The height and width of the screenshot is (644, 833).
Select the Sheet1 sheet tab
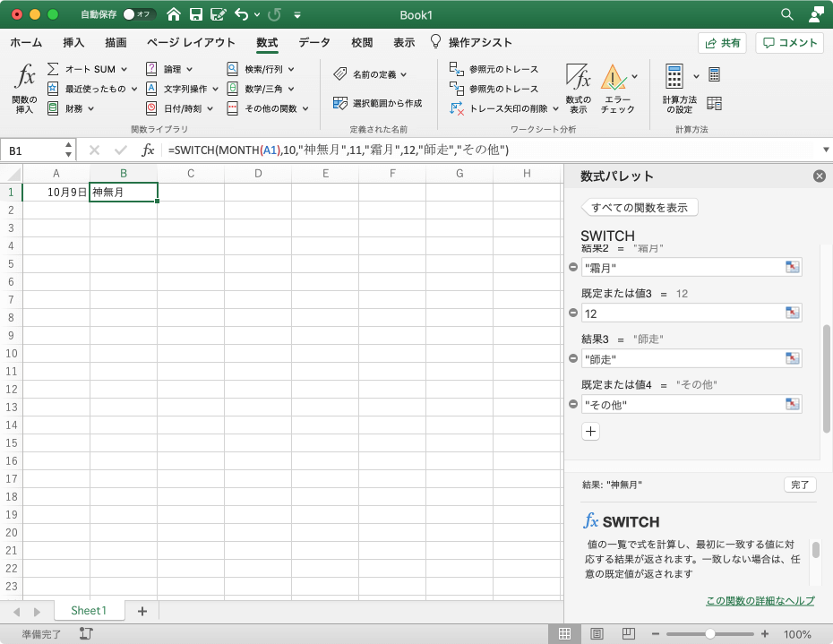tap(89, 611)
